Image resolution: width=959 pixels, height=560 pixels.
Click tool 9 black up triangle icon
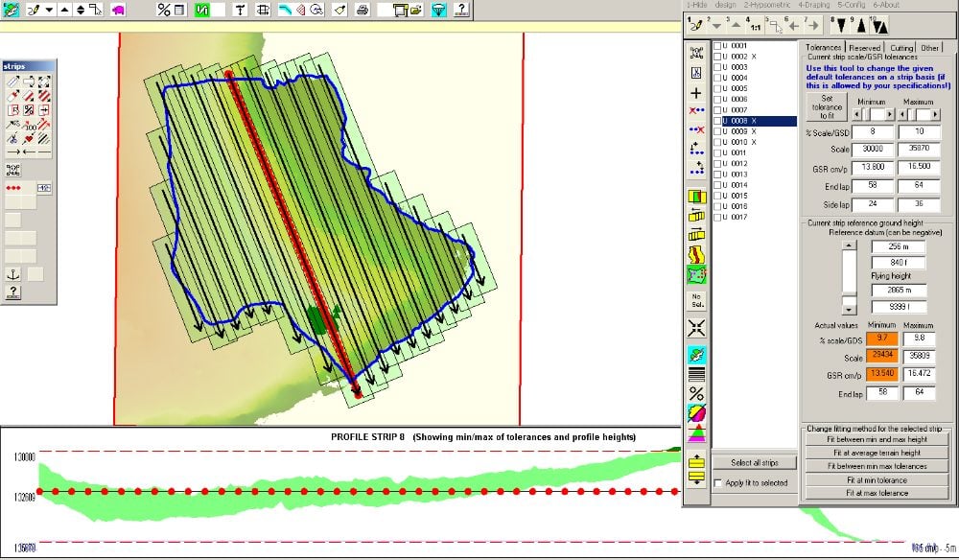click(x=861, y=26)
